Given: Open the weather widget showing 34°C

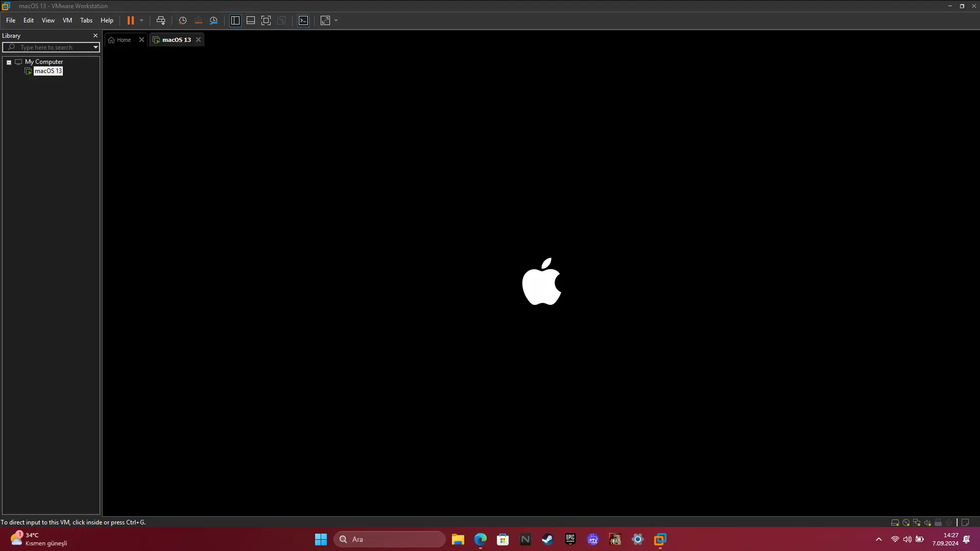Looking at the screenshot, I should tap(39, 539).
